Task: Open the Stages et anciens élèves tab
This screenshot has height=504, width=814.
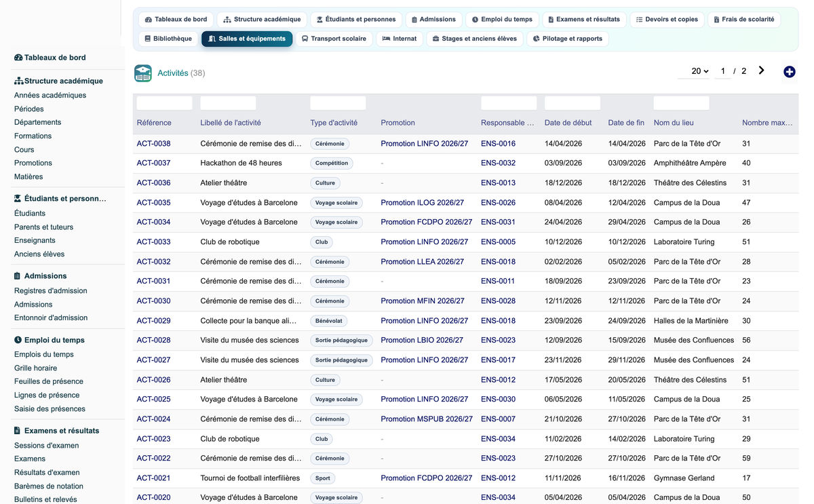Action: pyautogui.click(x=475, y=39)
